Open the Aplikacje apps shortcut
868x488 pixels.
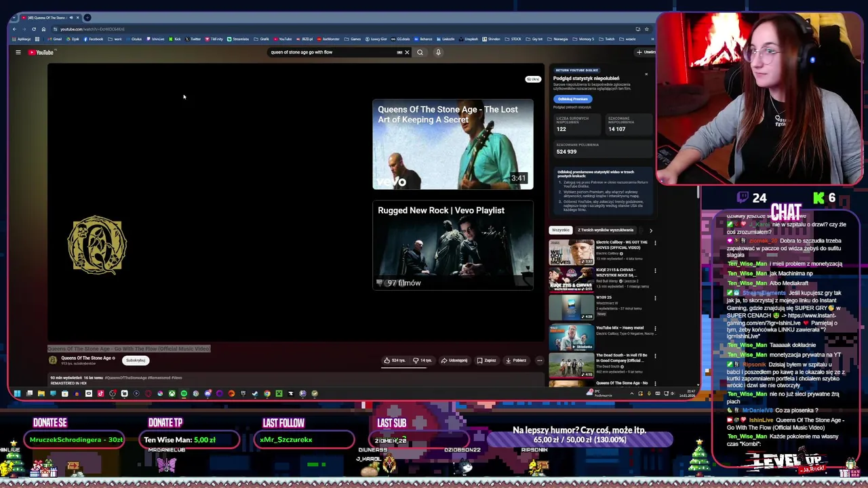click(x=22, y=39)
